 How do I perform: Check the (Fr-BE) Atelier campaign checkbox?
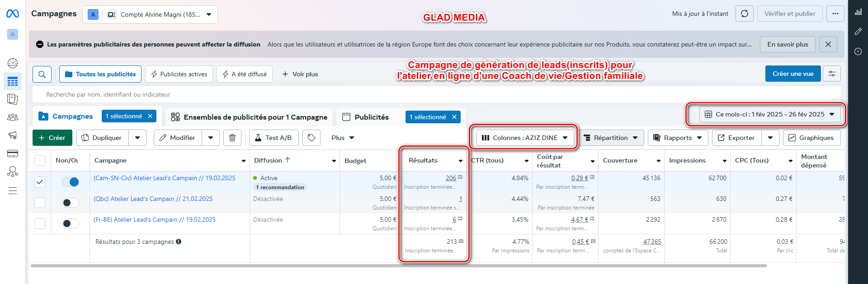40,223
